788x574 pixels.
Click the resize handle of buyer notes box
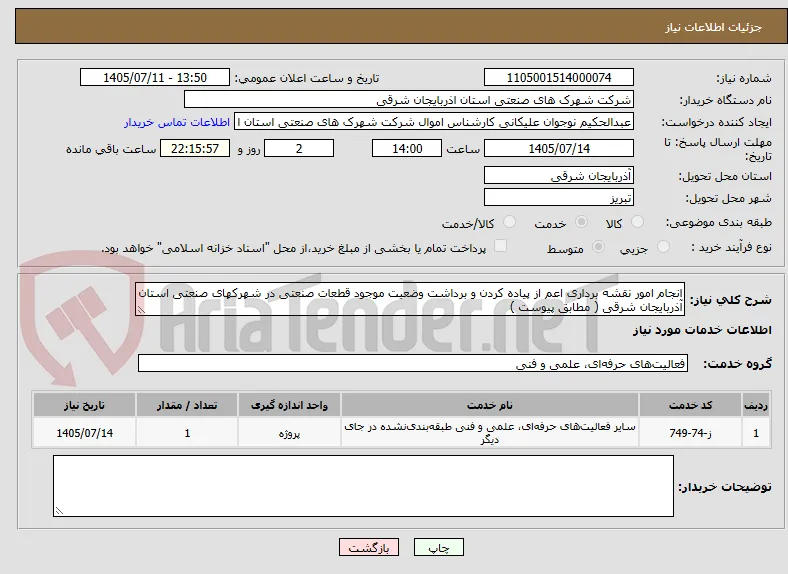59,511
